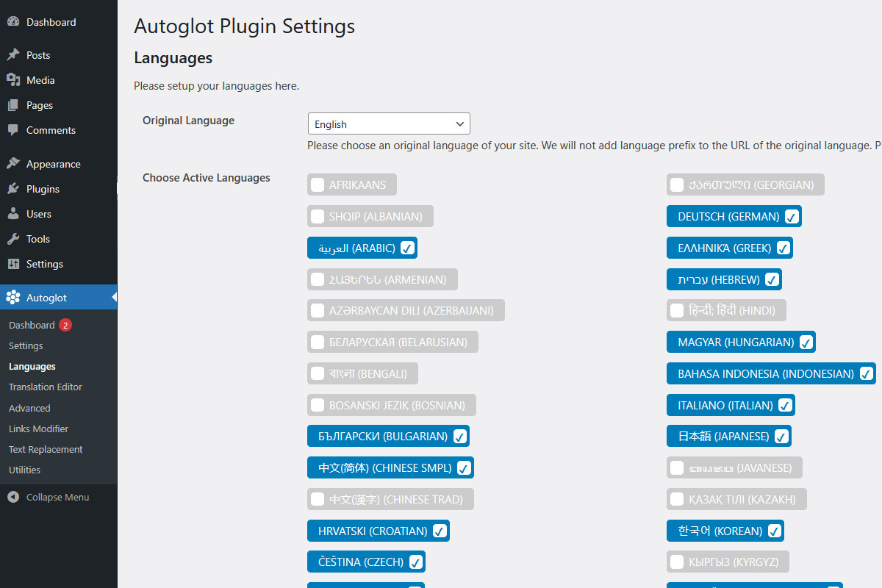Click the Comments speech bubble icon
The height and width of the screenshot is (588, 882).
(x=13, y=130)
